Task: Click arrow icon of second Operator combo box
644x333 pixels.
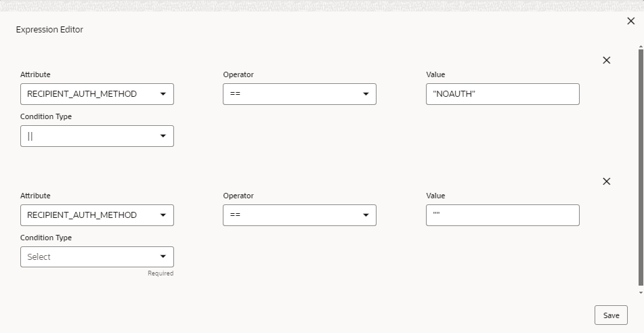Action: [x=366, y=215]
